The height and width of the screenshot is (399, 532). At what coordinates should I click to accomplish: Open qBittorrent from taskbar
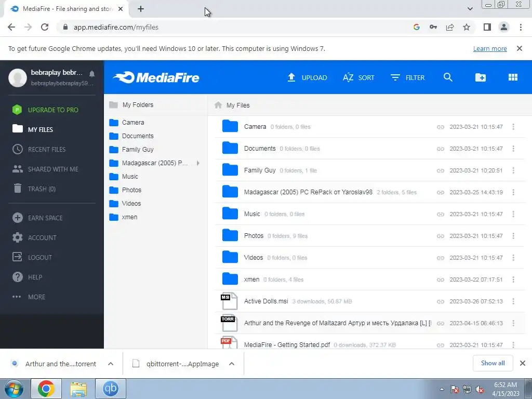pos(111,389)
